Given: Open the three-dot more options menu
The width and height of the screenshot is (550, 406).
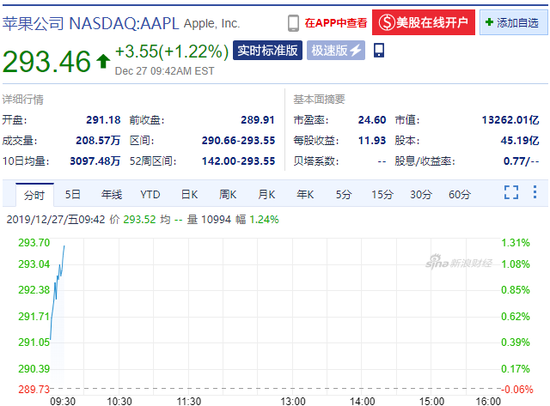Looking at the screenshot, I should [x=535, y=192].
